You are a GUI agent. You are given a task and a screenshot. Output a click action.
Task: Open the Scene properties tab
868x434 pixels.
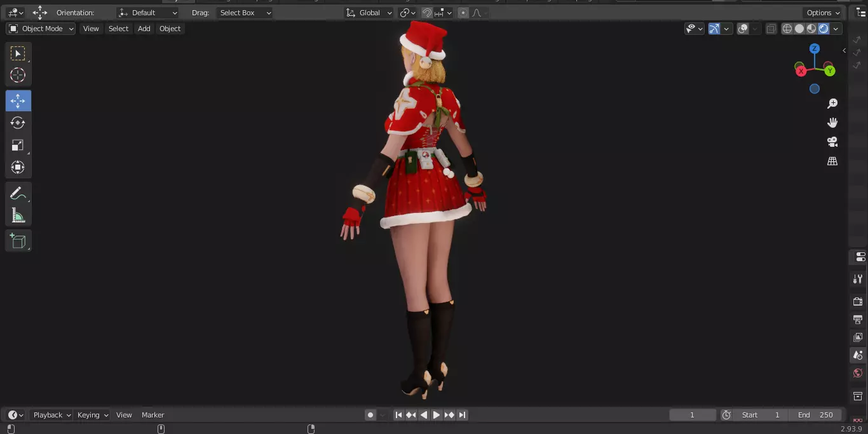point(858,355)
